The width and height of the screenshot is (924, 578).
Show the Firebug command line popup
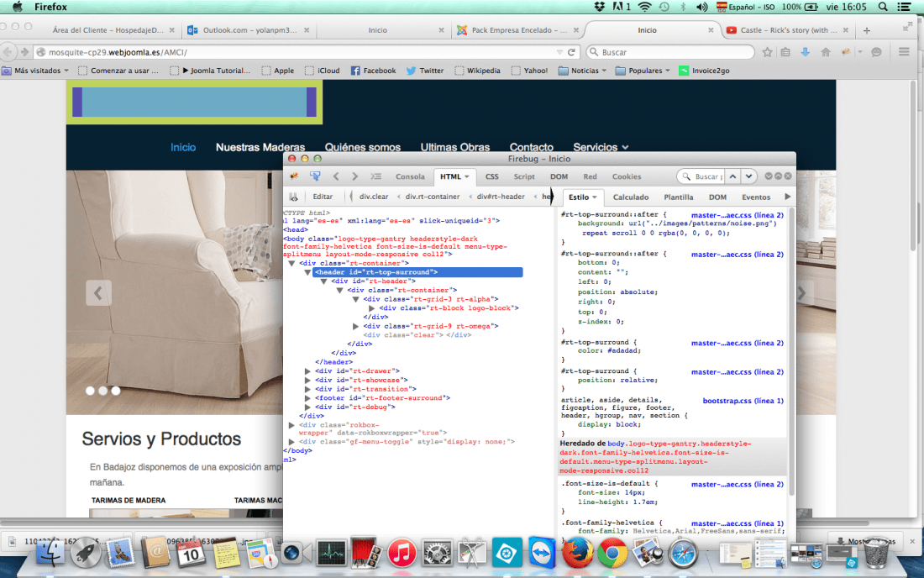[x=375, y=176]
